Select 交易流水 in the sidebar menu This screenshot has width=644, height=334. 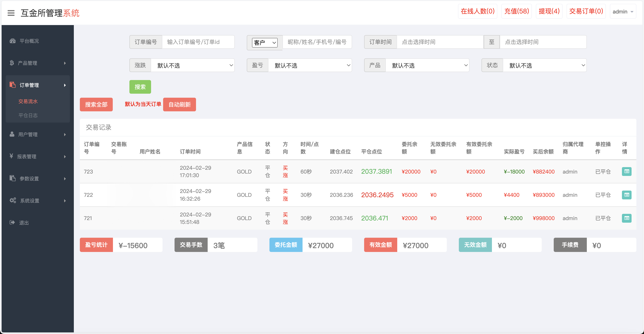[28, 101]
